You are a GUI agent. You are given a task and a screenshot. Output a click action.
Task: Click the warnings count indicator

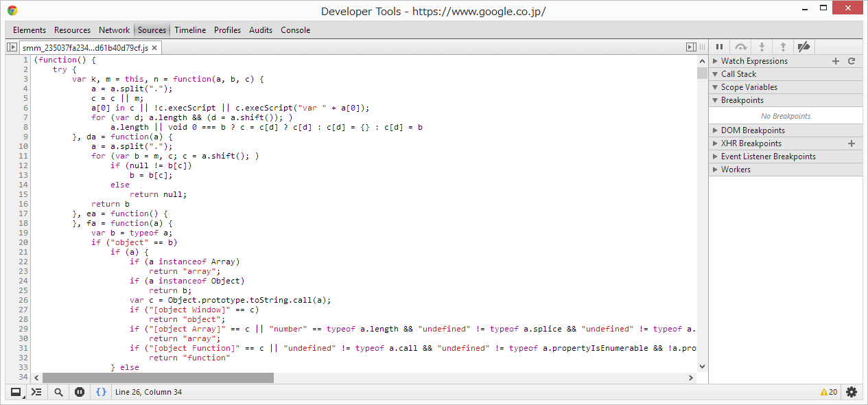tap(829, 392)
